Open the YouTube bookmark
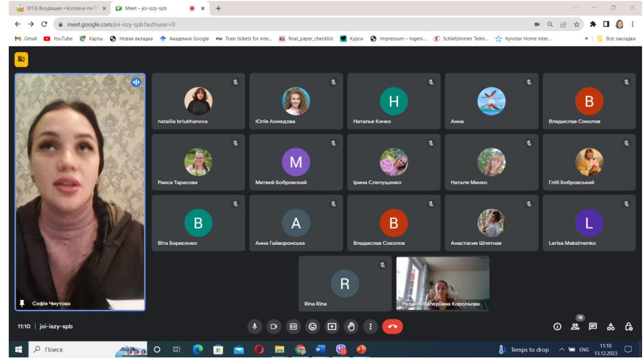644x361 pixels. [x=58, y=39]
